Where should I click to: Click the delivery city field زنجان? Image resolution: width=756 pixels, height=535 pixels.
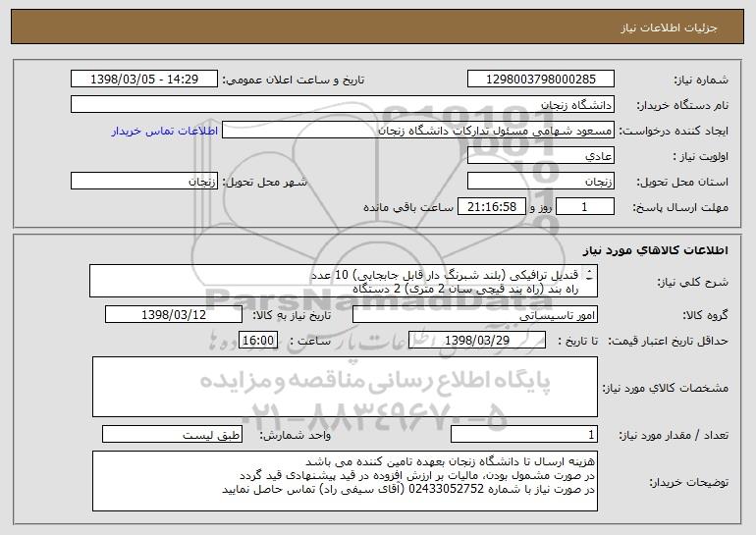(x=144, y=182)
